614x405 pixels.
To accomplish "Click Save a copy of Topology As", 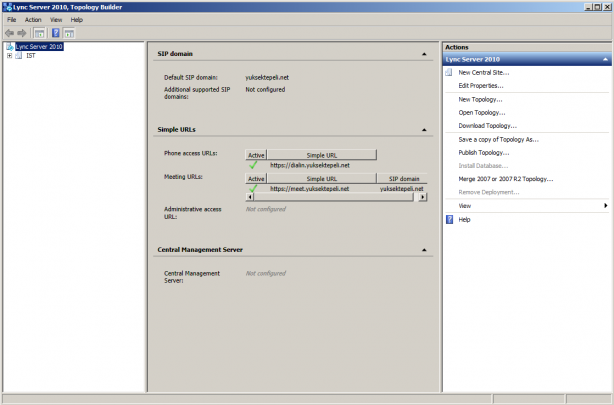I will tap(498, 139).
